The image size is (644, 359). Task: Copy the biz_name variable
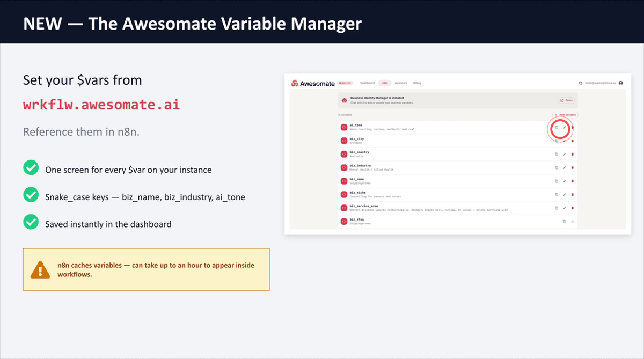pos(557,181)
